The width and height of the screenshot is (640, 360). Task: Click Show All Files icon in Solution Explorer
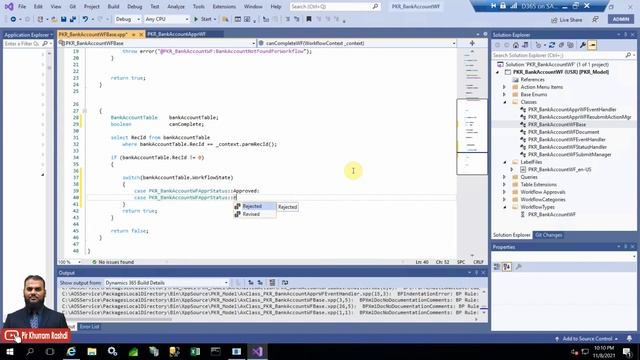tap(571, 45)
